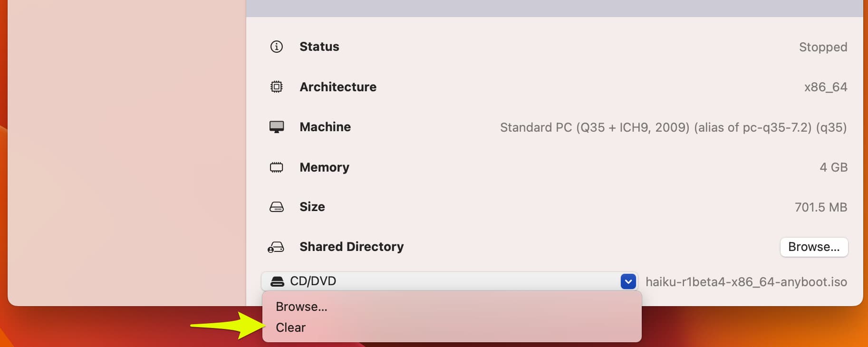Screen dimensions: 868x347
Task: Open the CD/DVD popup menu label
Action: (x=313, y=281)
